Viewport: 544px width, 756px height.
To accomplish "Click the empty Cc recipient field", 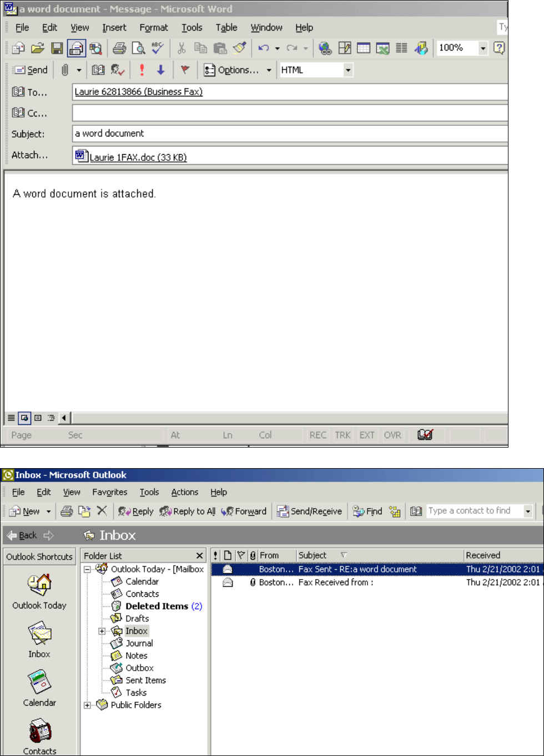I will 290,113.
